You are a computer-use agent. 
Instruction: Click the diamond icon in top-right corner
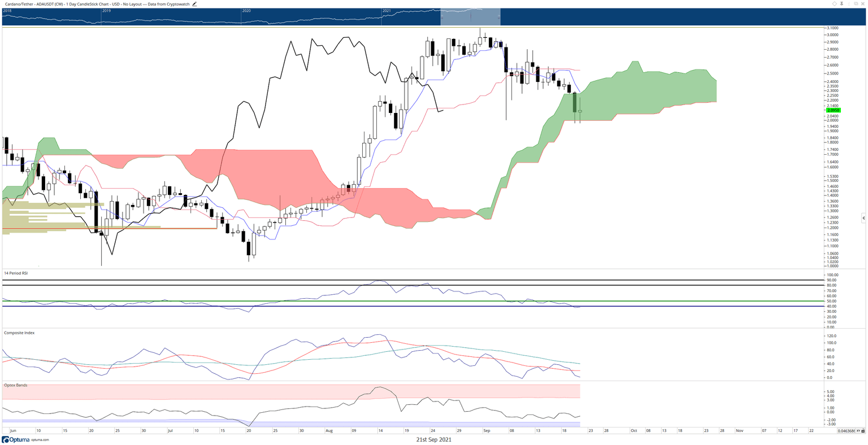pyautogui.click(x=835, y=3)
